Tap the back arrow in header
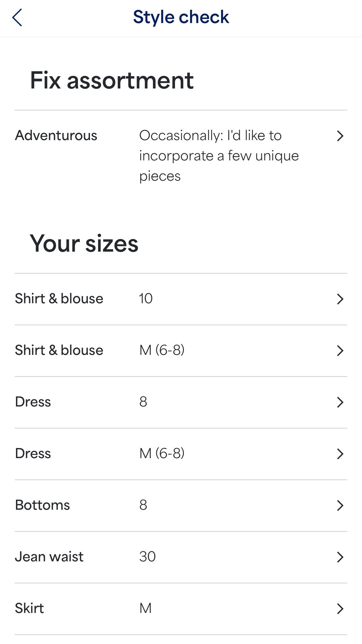 pyautogui.click(x=17, y=17)
